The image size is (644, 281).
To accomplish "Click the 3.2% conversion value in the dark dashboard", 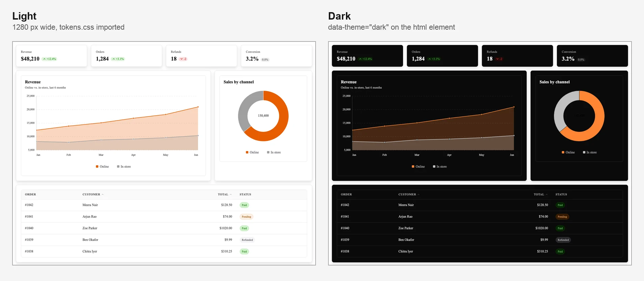I will click(568, 59).
